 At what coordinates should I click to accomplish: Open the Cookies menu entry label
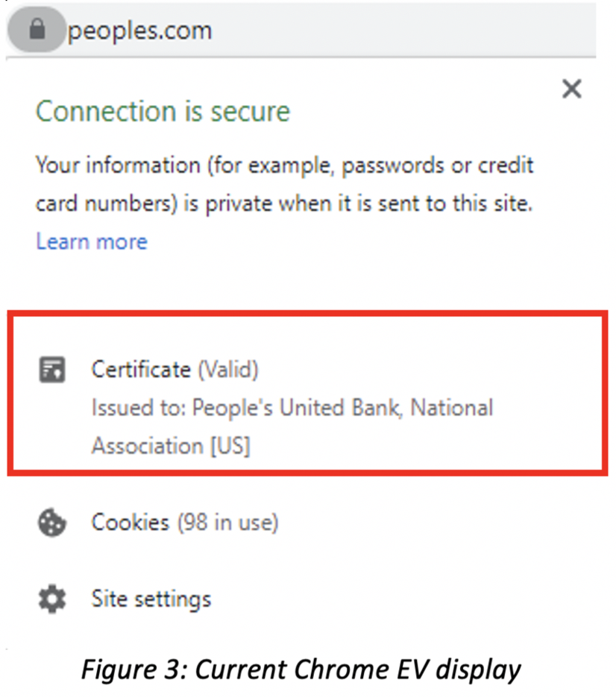[x=131, y=523]
